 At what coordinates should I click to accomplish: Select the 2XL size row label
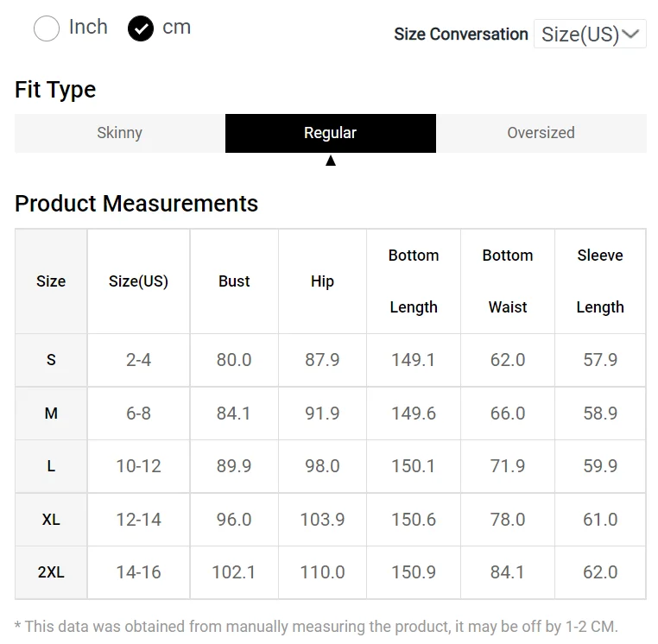pyautogui.click(x=51, y=572)
